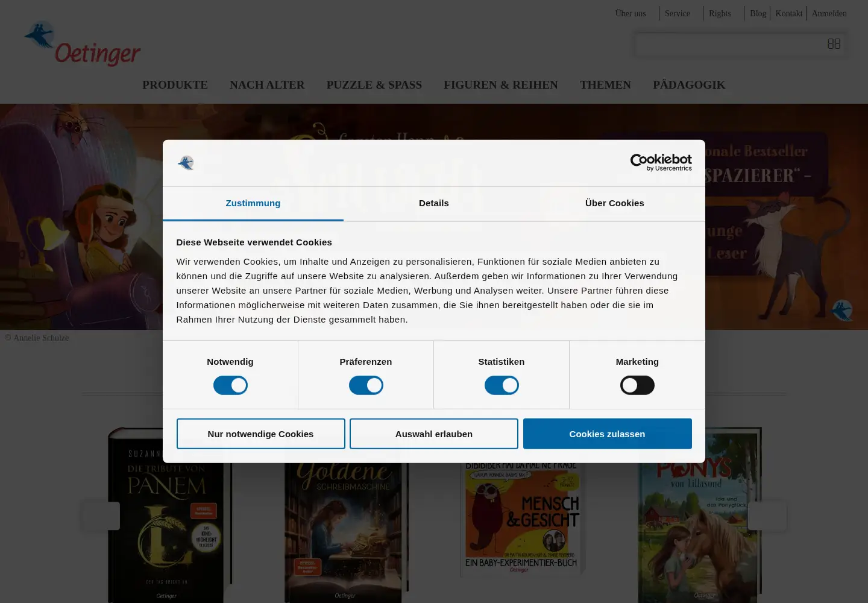
Task: Enable the Marketing cookie switch
Action: (637, 385)
